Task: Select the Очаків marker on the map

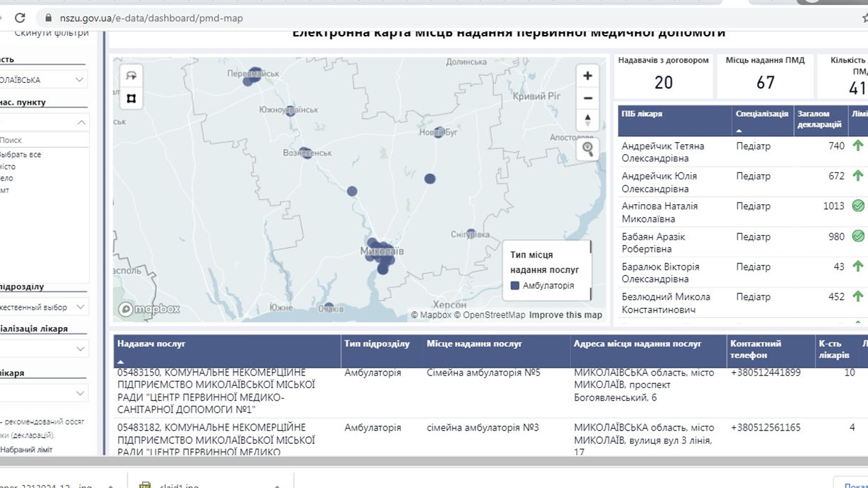Action: (329, 307)
